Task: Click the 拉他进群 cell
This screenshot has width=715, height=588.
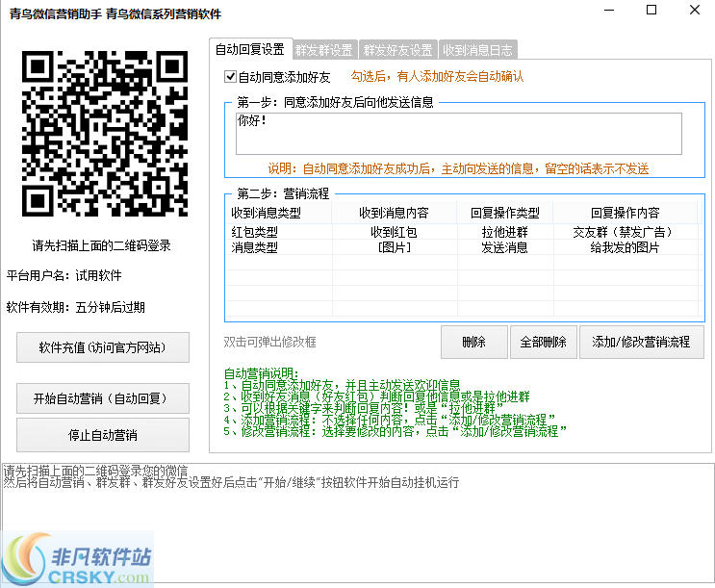Action: pos(505,232)
